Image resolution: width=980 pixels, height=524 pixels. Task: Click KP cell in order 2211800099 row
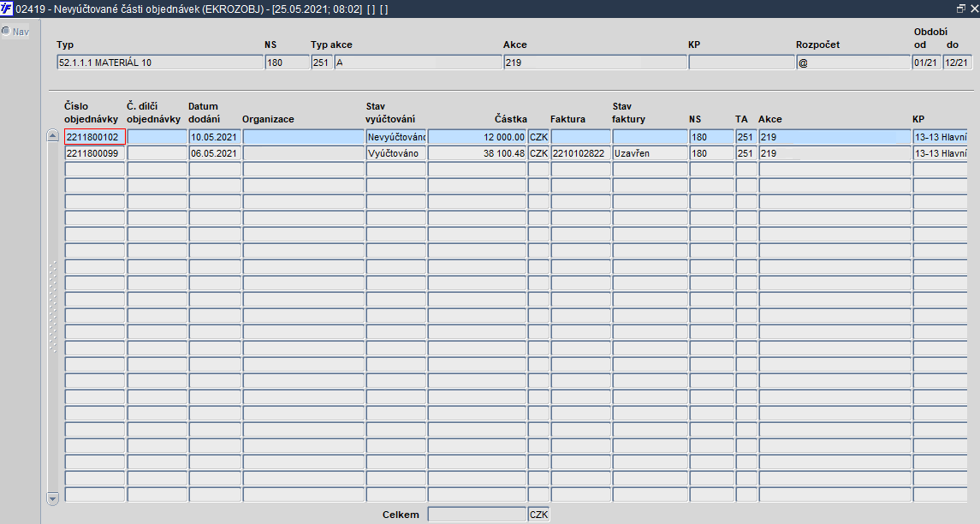click(x=940, y=153)
